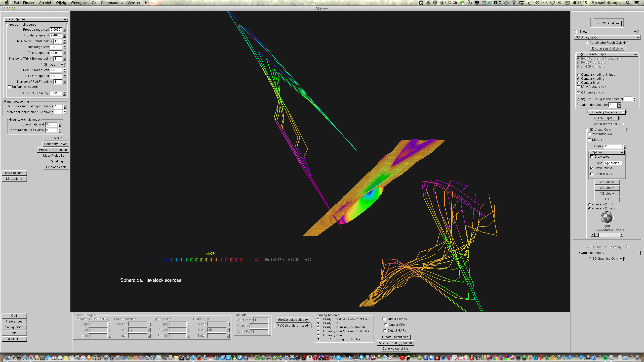This screenshot has height=362, width=644.
Task: Click the grid trackball rotation control
Action: 607,217
